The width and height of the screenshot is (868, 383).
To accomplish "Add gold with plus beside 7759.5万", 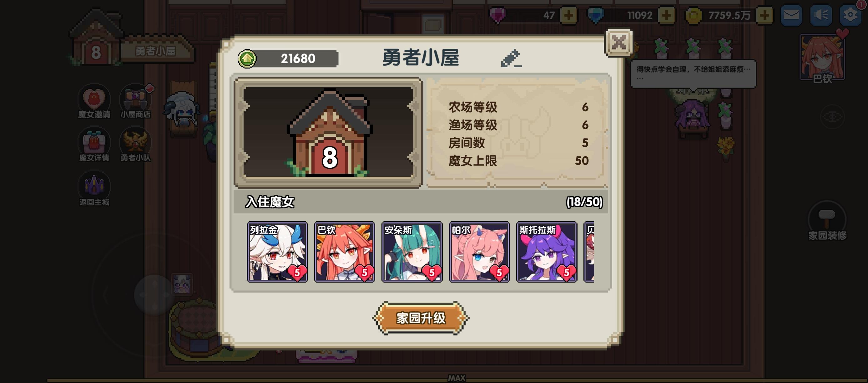I will [x=764, y=15].
